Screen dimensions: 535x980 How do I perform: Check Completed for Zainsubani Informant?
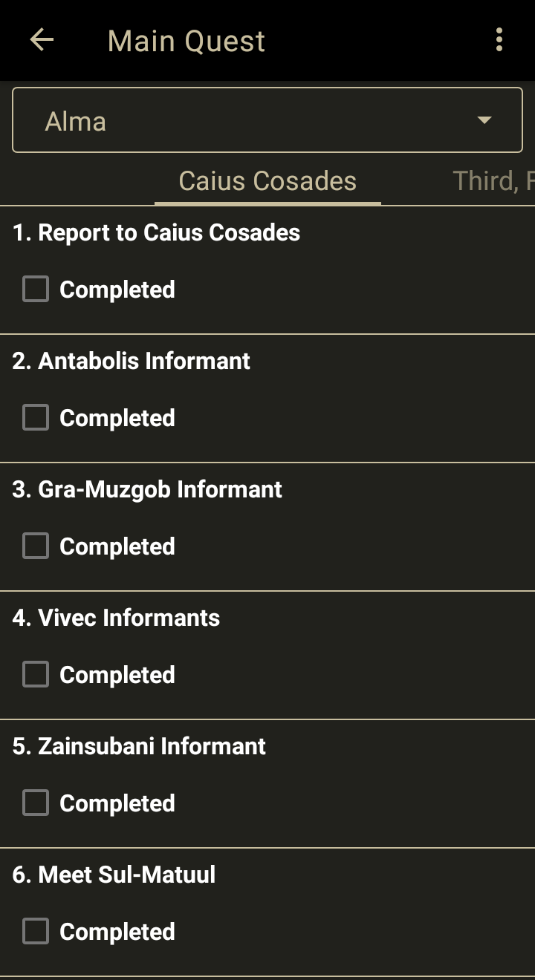coord(36,803)
